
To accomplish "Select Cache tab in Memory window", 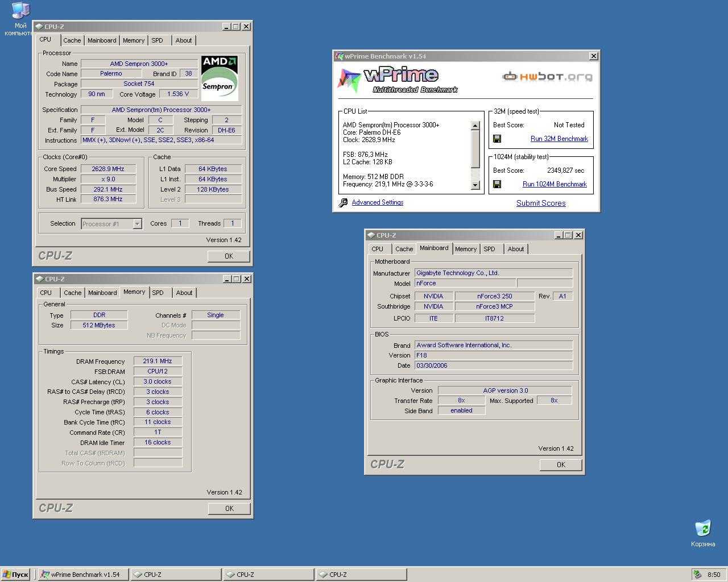I will coord(73,293).
